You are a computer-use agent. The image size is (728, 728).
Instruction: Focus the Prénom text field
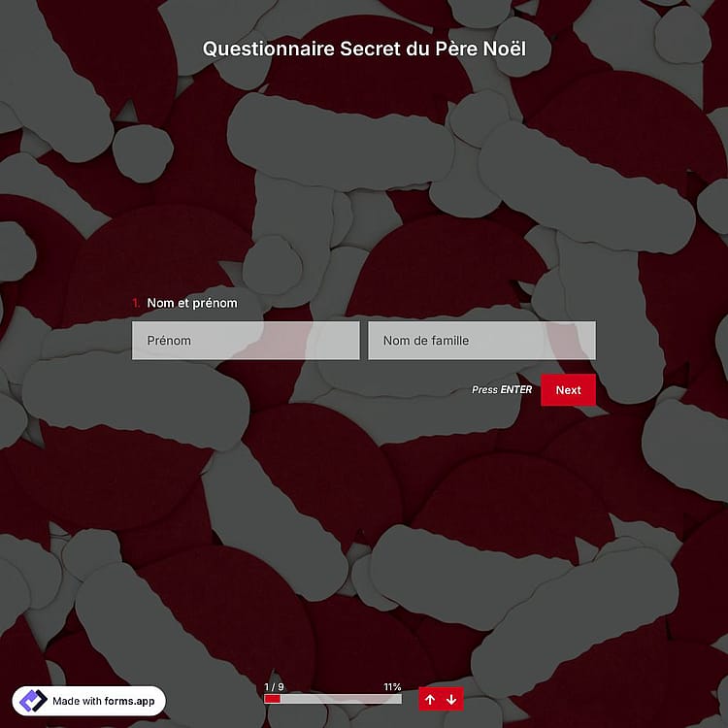(x=246, y=341)
